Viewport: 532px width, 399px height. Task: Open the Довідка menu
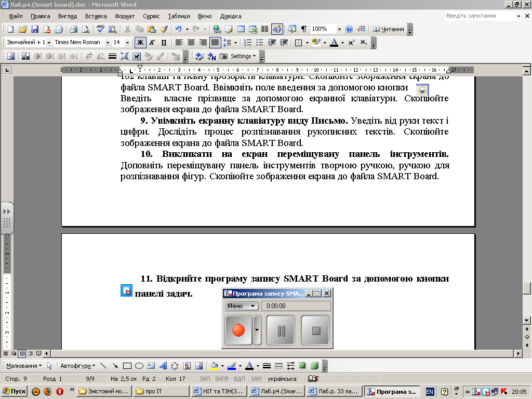(x=230, y=16)
